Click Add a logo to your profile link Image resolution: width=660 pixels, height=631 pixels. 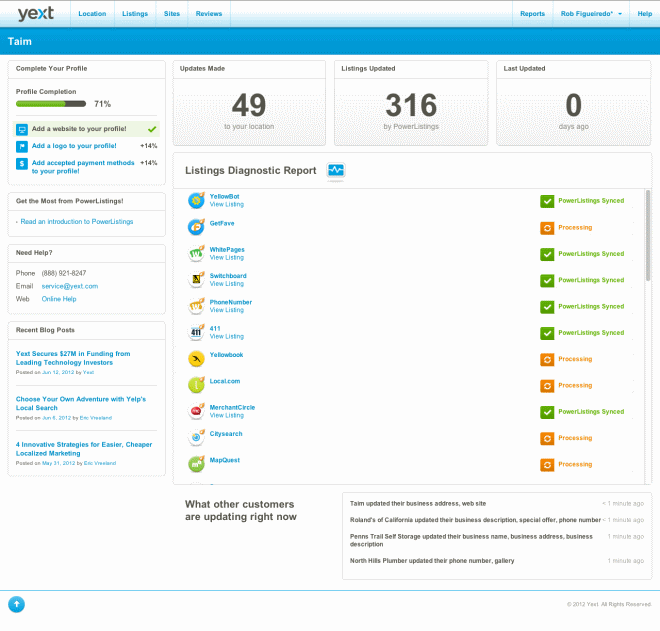click(74, 146)
